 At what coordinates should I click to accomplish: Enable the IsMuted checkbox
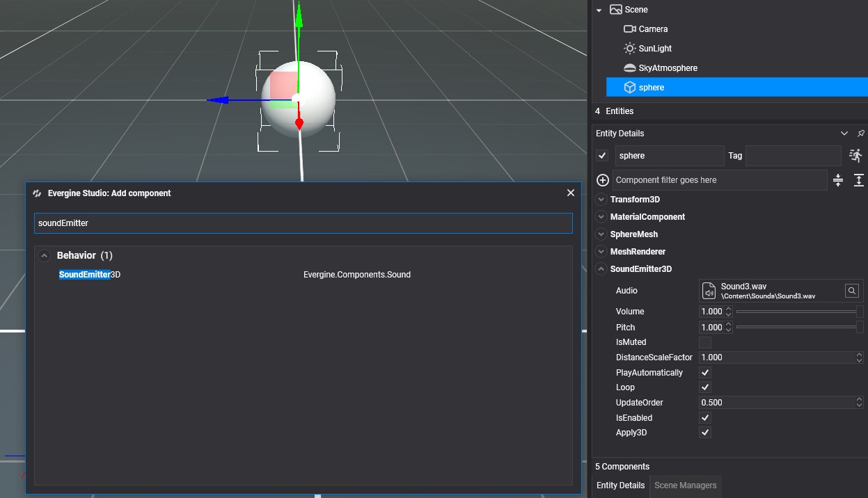coord(705,342)
